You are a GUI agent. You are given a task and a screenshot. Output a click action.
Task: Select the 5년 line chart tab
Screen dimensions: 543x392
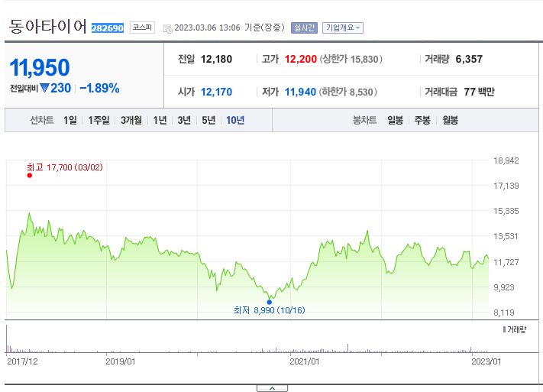(208, 120)
